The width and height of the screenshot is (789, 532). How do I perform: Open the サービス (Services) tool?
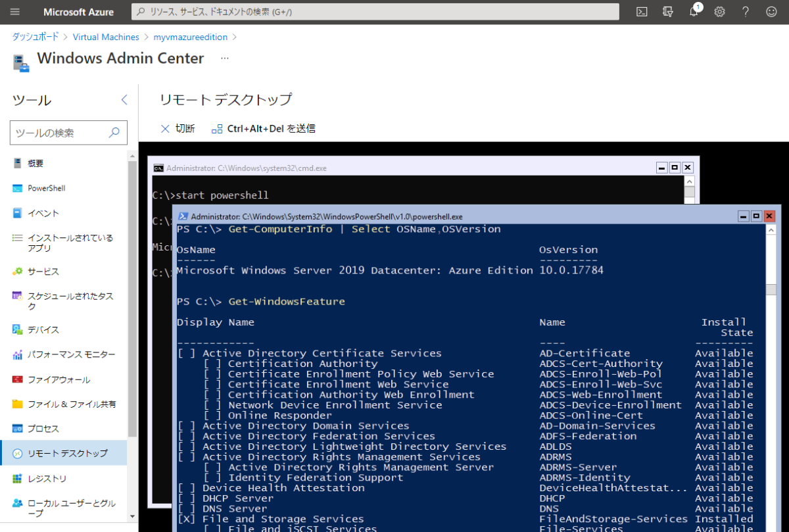44,271
